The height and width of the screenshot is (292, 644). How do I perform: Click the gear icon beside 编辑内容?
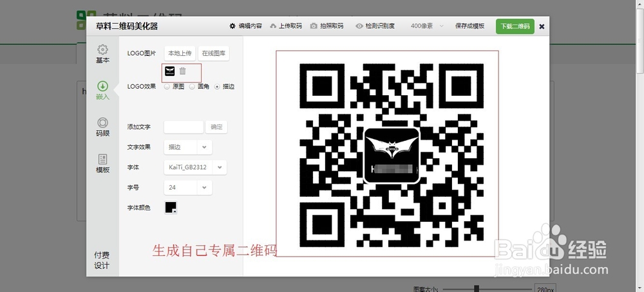pos(232,26)
